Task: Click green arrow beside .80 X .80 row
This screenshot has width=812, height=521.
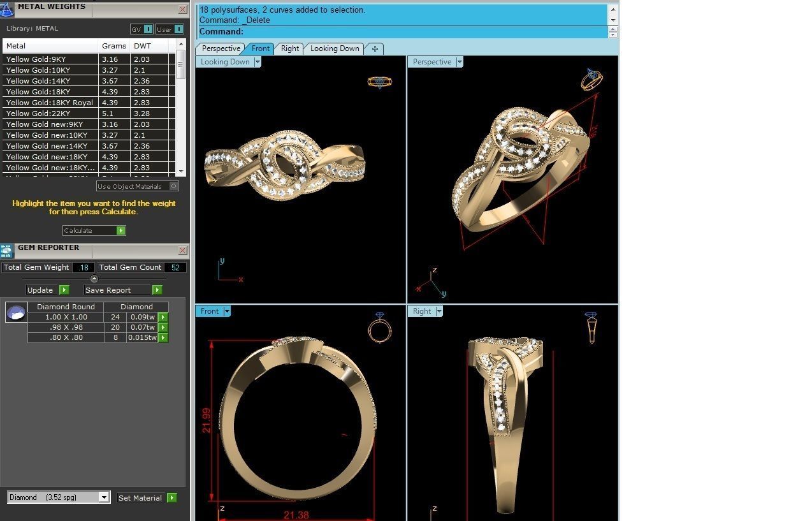Action: [x=163, y=337]
